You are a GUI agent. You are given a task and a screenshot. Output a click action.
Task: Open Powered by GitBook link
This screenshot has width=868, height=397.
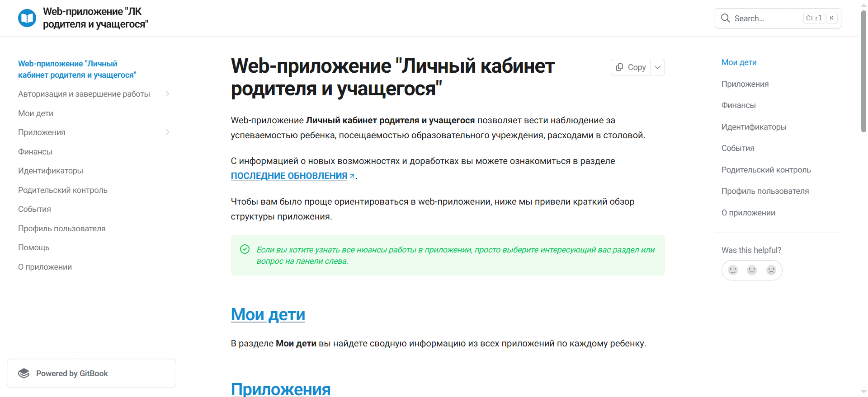pos(91,374)
